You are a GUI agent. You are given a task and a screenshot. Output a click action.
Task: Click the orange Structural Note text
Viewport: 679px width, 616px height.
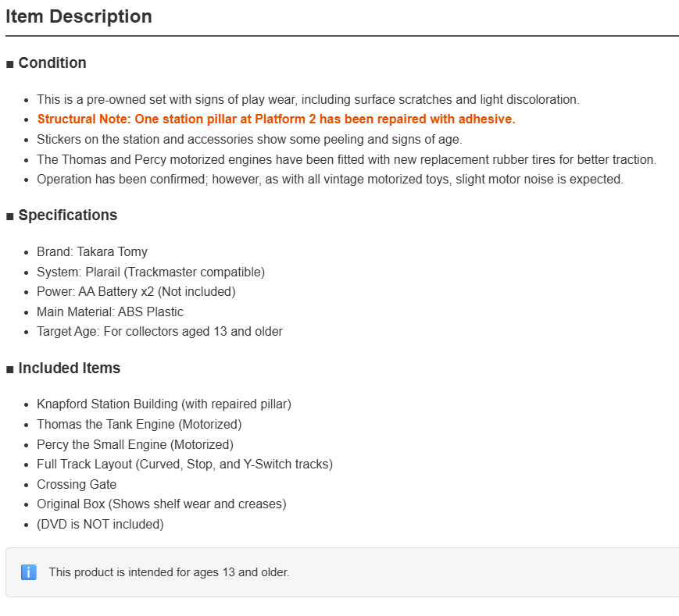[277, 119]
